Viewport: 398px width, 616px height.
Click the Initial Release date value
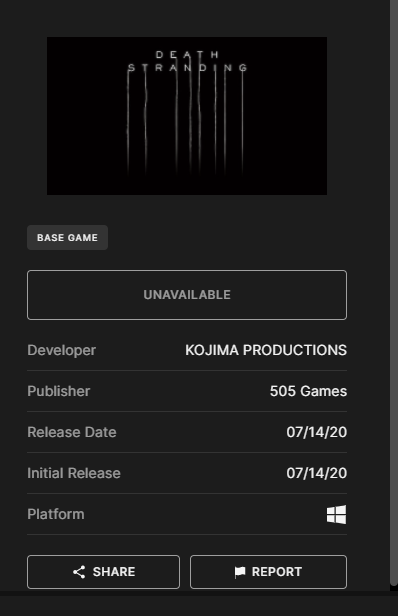click(x=317, y=473)
